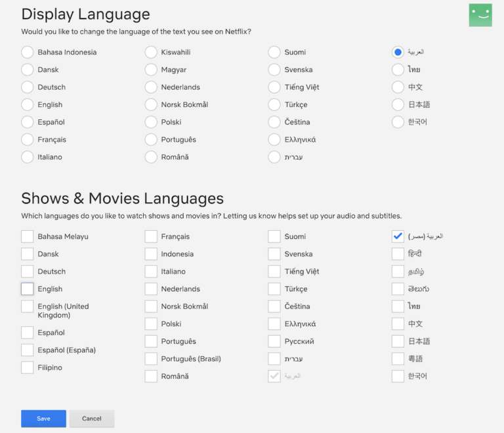Tick the Hindi हिन्दी checkbox

click(398, 254)
